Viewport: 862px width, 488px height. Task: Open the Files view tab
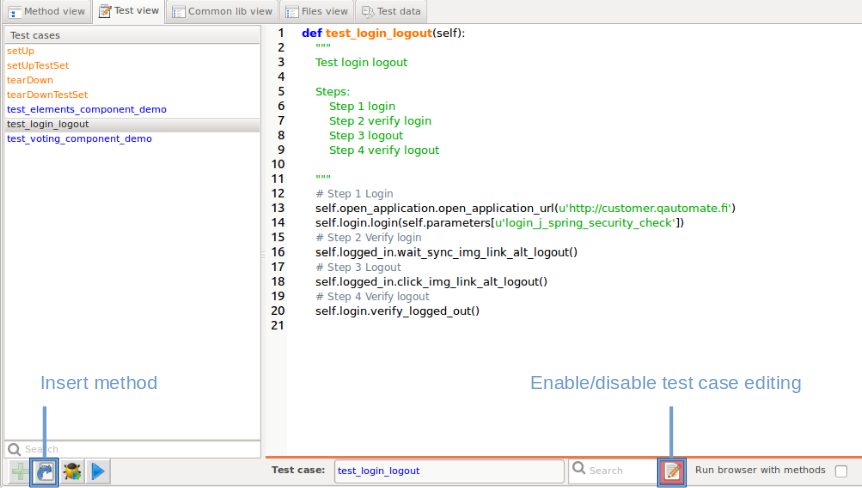click(x=317, y=12)
